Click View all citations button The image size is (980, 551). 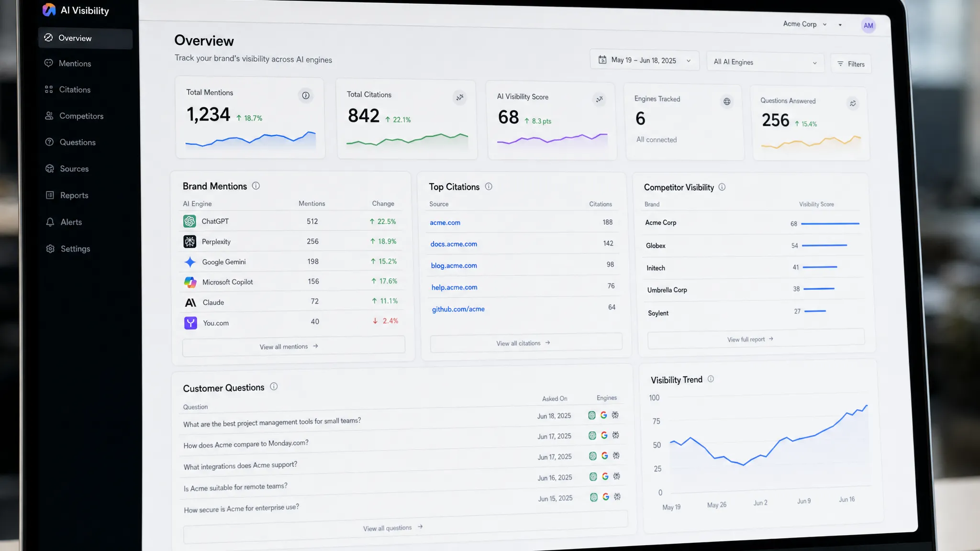click(x=526, y=343)
